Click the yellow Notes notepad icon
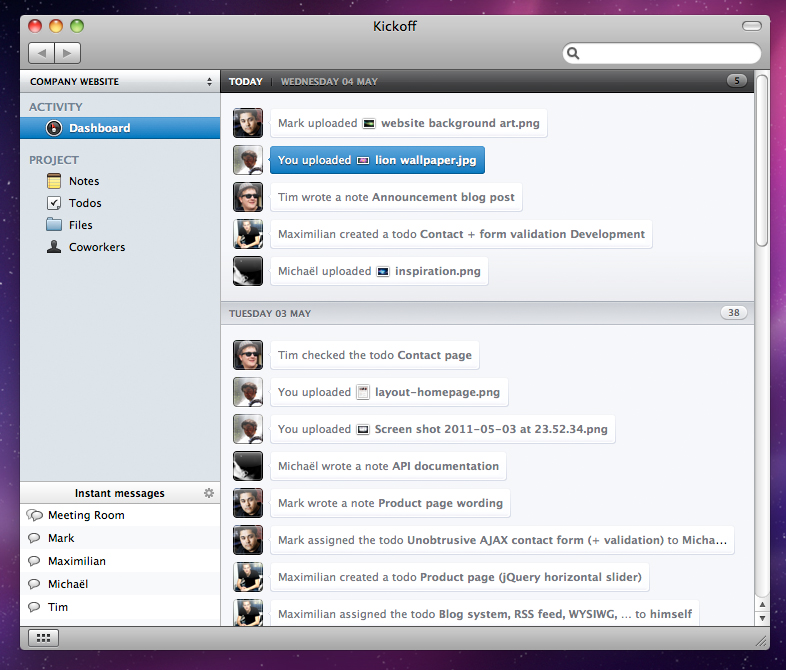Viewport: 786px width, 670px height. click(54, 181)
